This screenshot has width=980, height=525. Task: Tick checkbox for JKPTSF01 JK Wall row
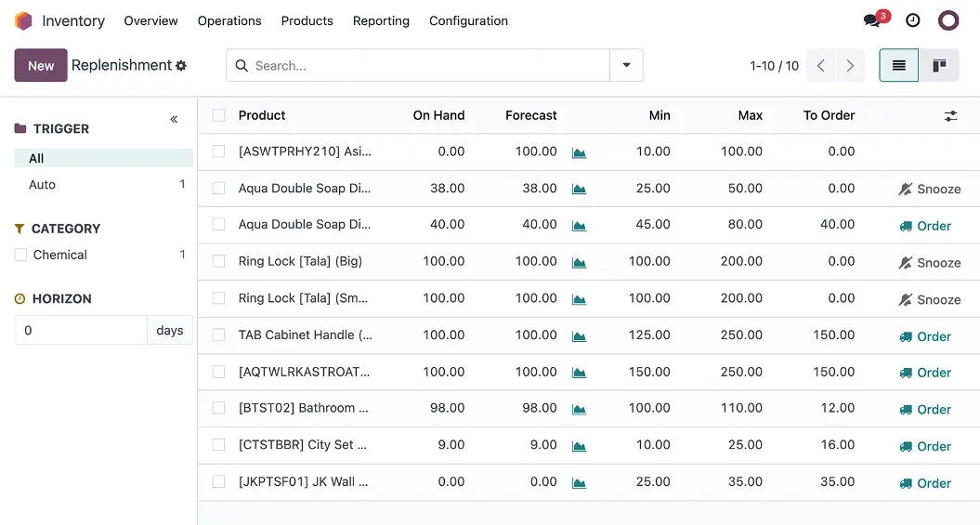tap(218, 482)
